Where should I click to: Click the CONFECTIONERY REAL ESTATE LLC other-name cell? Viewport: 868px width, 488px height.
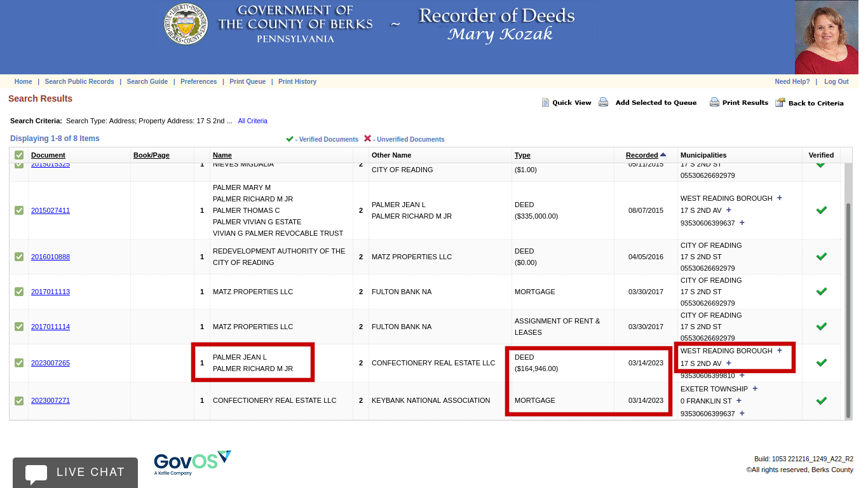click(433, 363)
